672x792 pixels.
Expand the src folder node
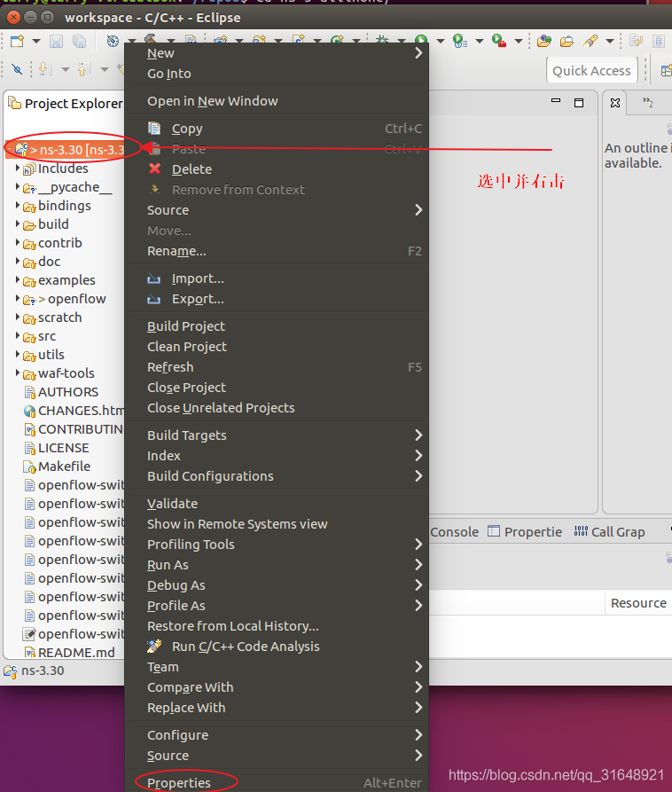[x=18, y=335]
